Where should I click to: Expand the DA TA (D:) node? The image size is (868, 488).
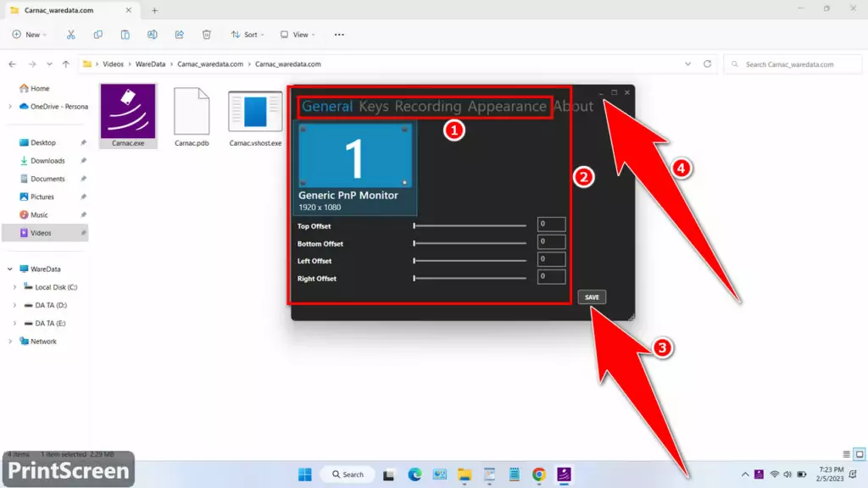15,305
